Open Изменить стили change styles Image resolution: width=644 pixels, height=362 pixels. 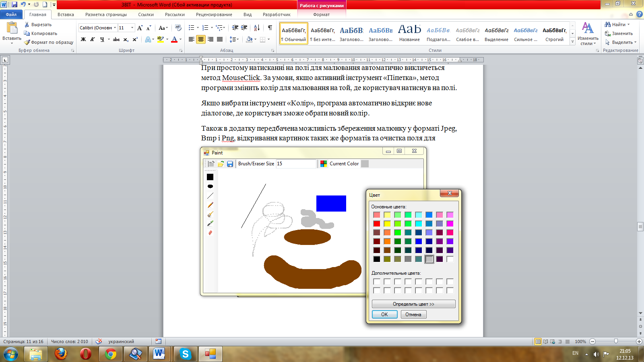pyautogui.click(x=588, y=33)
